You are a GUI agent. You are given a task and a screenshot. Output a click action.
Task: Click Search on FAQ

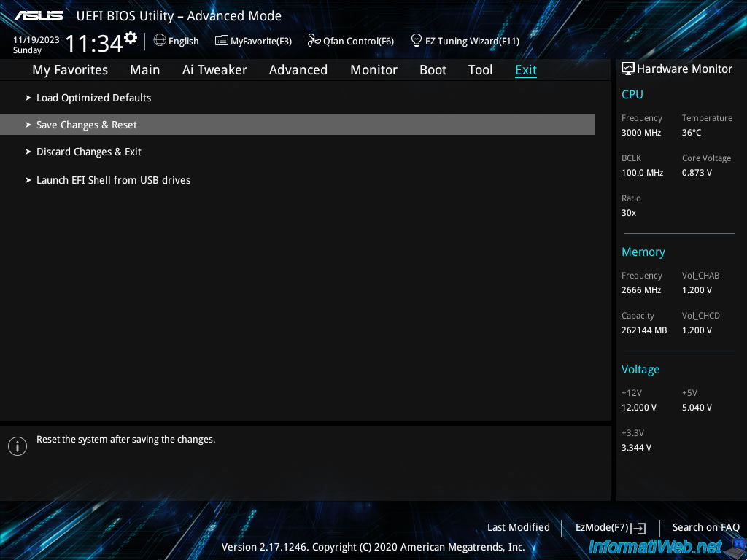tap(705, 527)
